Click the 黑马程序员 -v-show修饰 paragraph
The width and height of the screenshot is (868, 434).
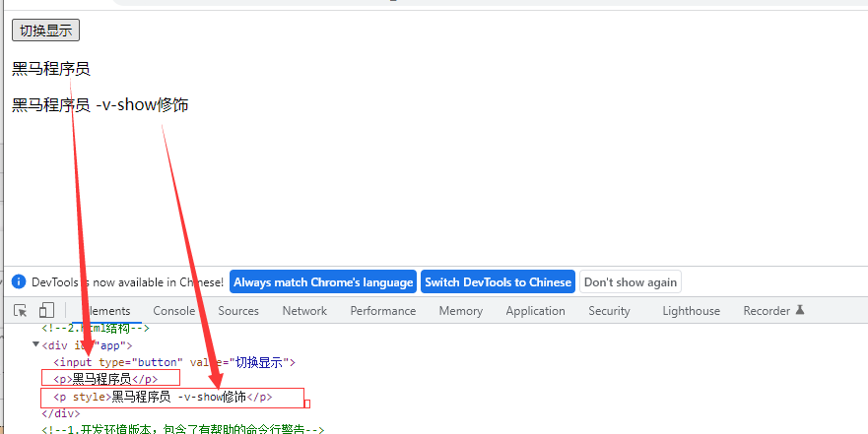click(x=100, y=104)
